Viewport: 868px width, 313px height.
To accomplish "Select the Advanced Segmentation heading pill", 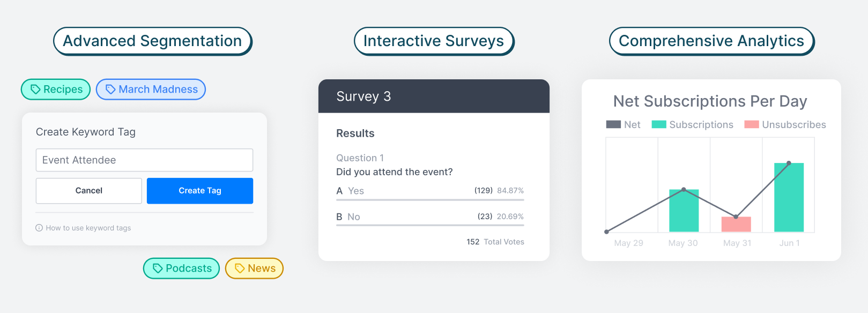I will pyautogui.click(x=153, y=41).
